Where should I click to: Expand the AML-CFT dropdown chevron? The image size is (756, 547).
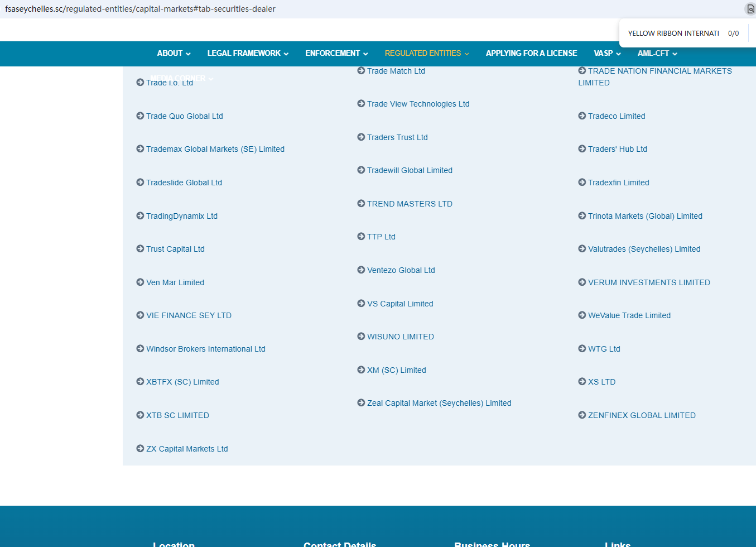675,54
